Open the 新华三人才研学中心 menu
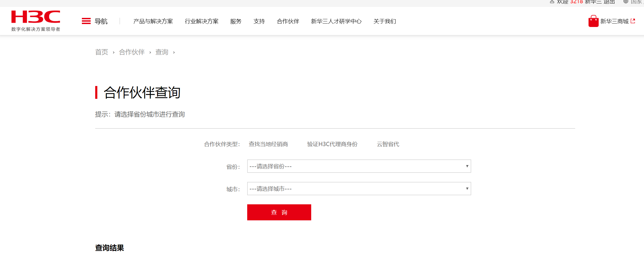 pos(336,21)
